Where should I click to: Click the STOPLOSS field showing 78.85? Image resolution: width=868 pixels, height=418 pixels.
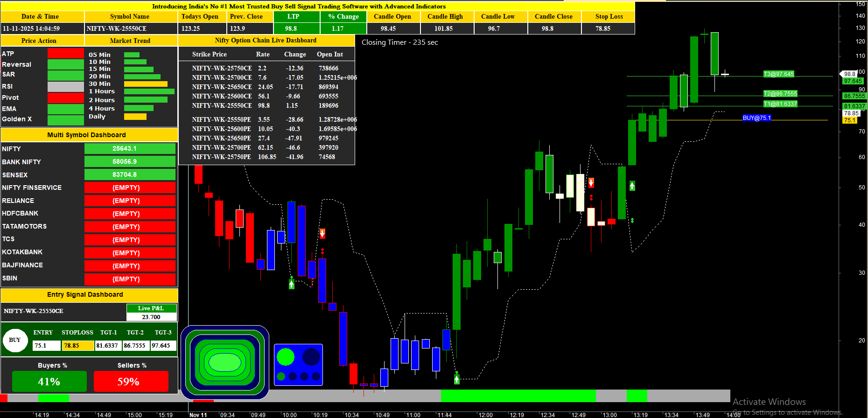coord(78,346)
